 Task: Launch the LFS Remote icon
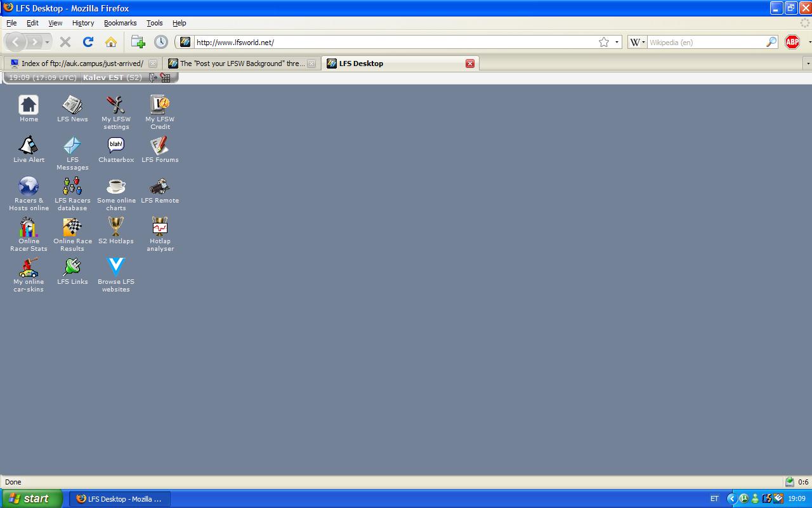pyautogui.click(x=160, y=186)
